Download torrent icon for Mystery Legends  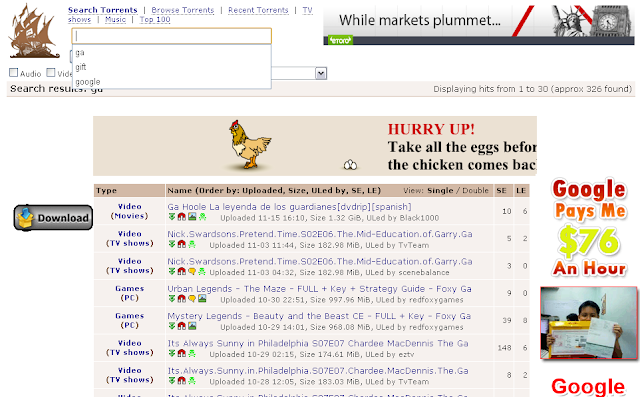point(172,326)
